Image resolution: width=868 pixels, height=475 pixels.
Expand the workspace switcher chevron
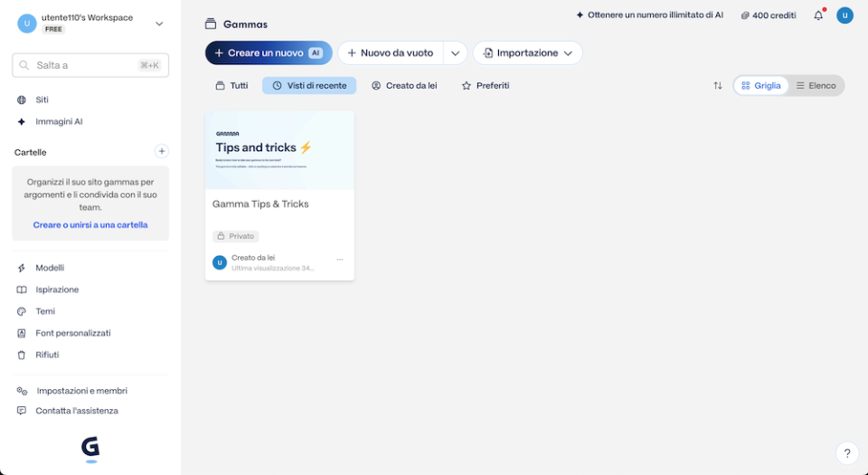(159, 24)
